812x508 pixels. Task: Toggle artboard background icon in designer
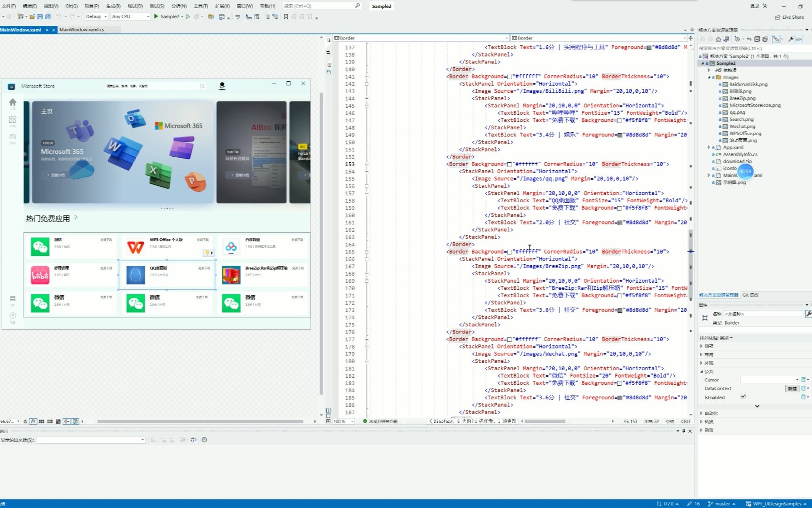point(58,421)
